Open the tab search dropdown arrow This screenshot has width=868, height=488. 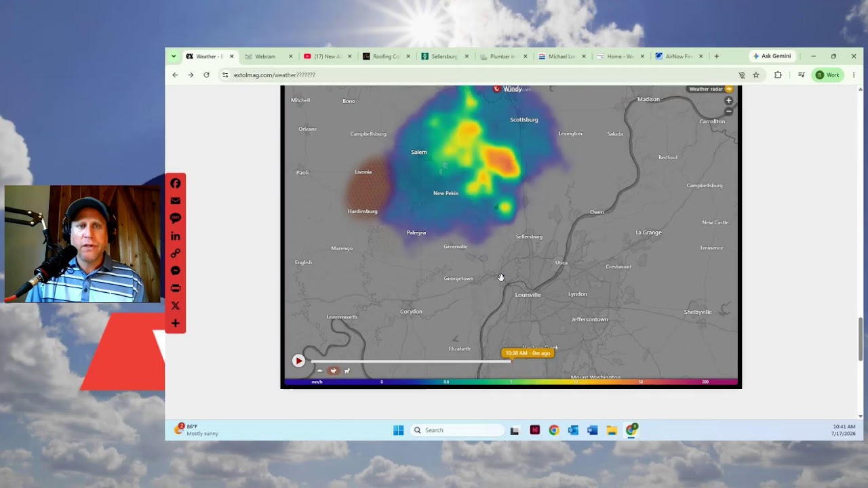[174, 56]
